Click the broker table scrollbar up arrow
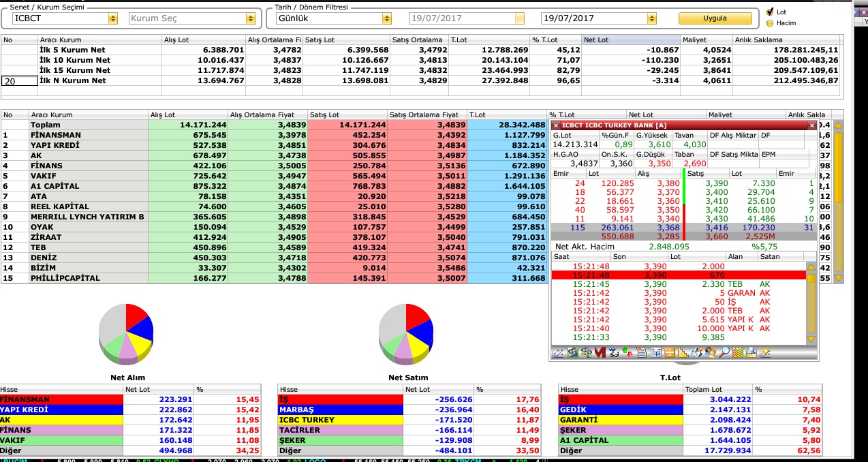 click(839, 125)
